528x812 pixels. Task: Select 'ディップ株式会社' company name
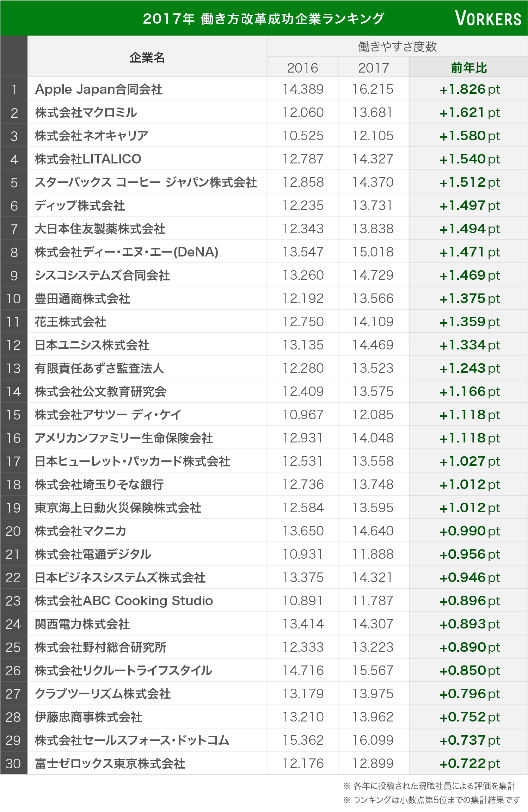point(80,206)
